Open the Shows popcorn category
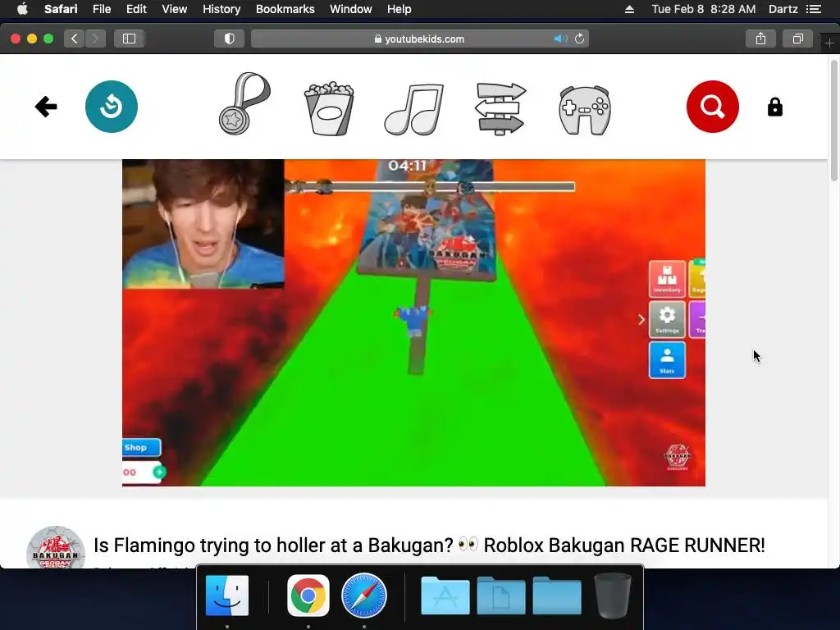Screen dimensions: 840x630 click(329, 108)
